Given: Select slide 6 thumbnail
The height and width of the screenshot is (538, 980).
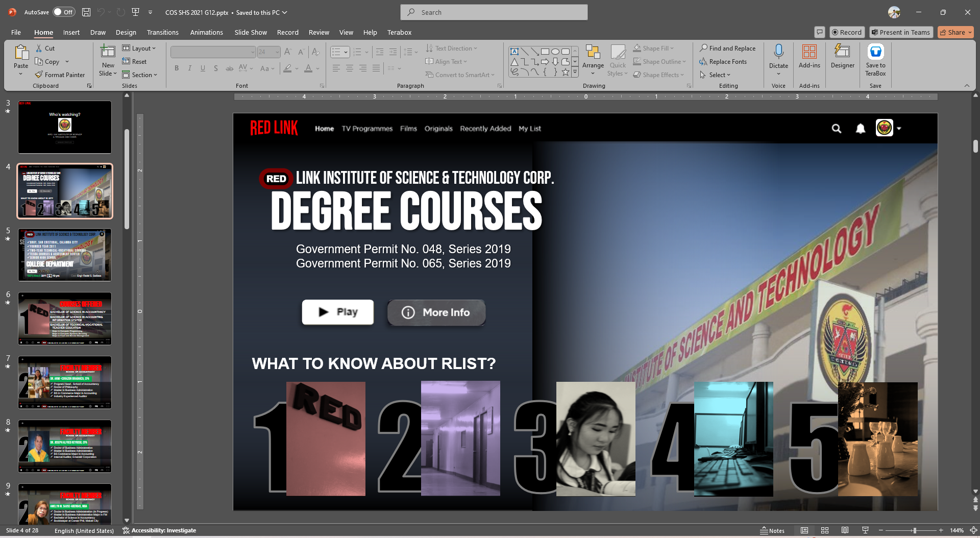Looking at the screenshot, I should (x=65, y=319).
